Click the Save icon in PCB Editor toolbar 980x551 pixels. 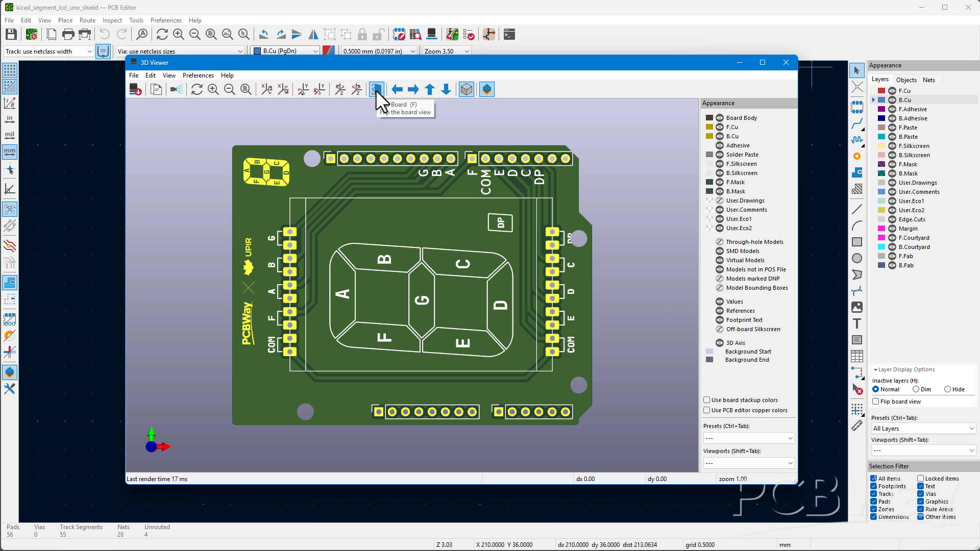pyautogui.click(x=11, y=34)
